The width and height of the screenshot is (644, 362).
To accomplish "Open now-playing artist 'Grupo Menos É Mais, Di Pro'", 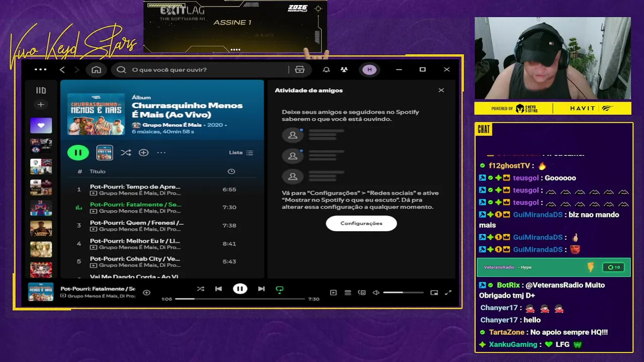I will [101, 296].
